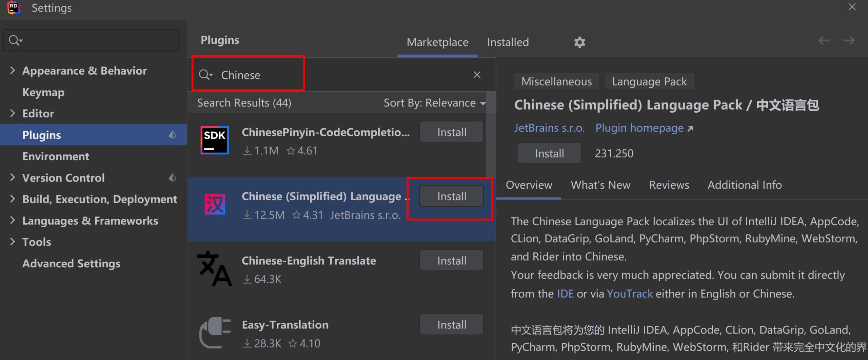Switch to the Marketplace tab
This screenshot has height=360, width=868.
click(437, 42)
